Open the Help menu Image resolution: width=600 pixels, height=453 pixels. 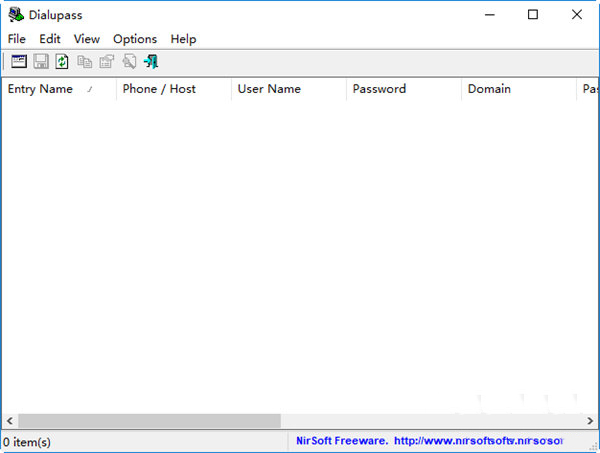(x=183, y=39)
